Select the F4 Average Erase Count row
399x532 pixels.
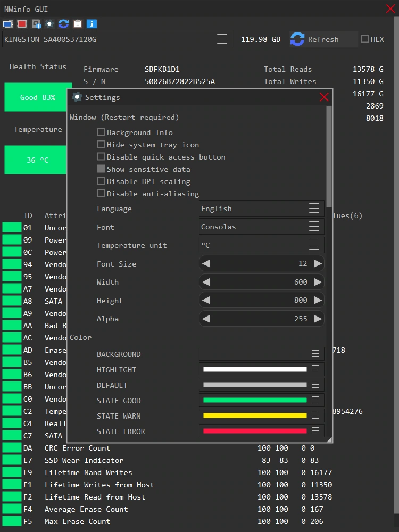(197, 509)
